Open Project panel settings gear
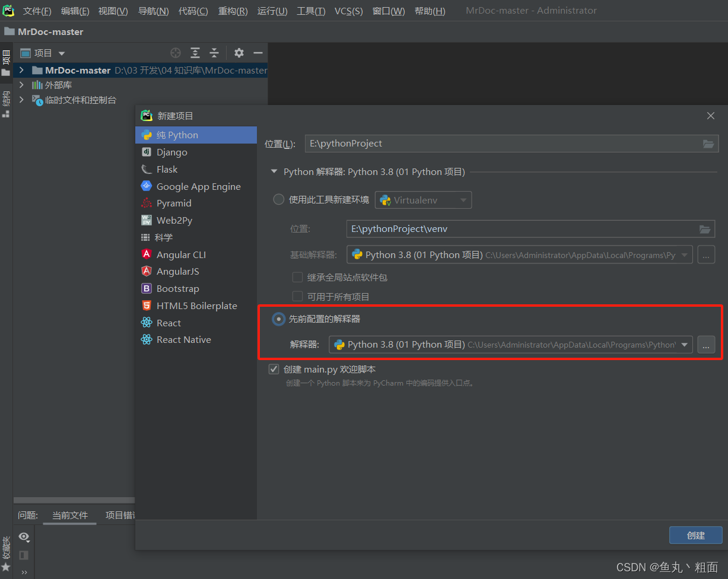The image size is (728, 579). tap(239, 53)
